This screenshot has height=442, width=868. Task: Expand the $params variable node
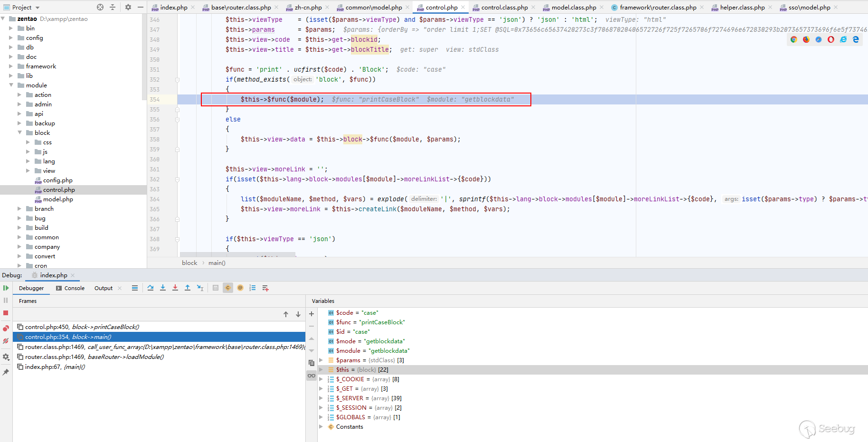[321, 360]
